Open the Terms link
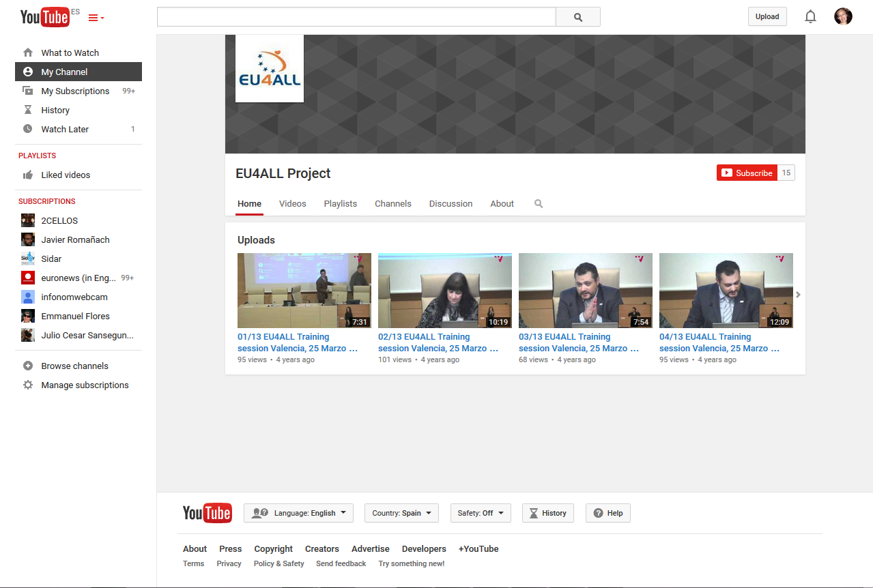 click(x=194, y=563)
